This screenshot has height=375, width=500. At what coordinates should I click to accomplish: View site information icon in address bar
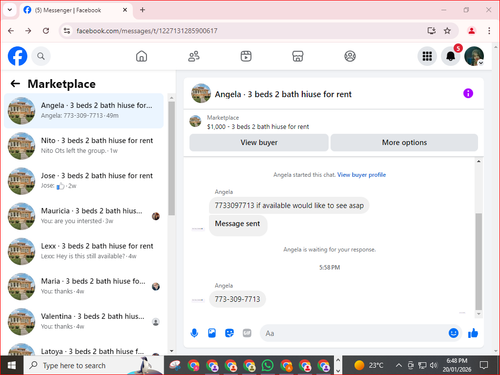(x=67, y=31)
